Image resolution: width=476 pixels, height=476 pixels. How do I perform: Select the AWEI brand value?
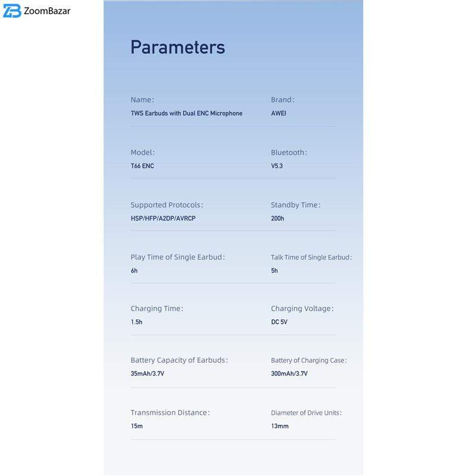click(x=278, y=113)
